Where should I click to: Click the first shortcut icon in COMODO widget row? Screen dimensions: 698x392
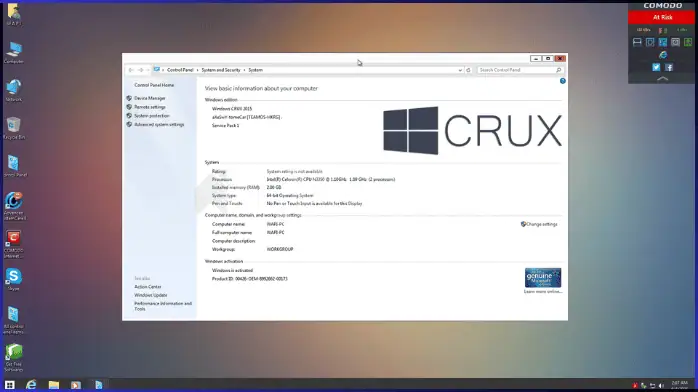pos(637,42)
